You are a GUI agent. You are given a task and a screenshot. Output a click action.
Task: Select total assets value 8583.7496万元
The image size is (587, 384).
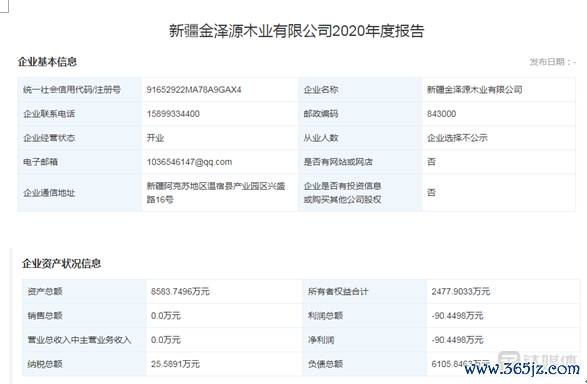tap(180, 291)
